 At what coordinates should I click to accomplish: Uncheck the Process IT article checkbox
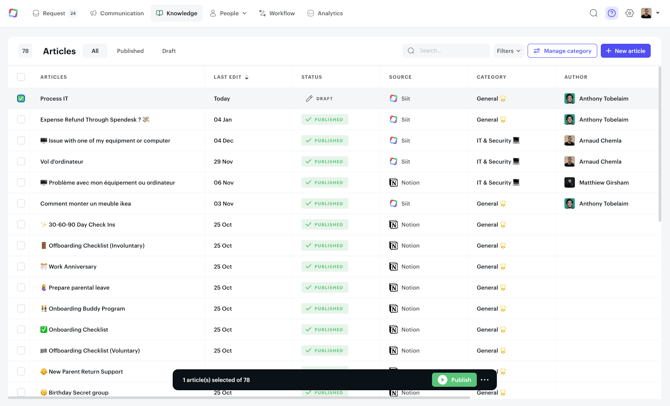[21, 99]
